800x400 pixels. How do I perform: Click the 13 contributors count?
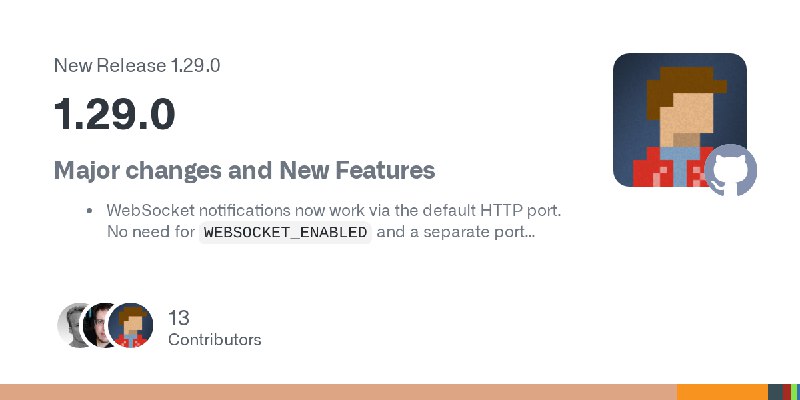(179, 318)
